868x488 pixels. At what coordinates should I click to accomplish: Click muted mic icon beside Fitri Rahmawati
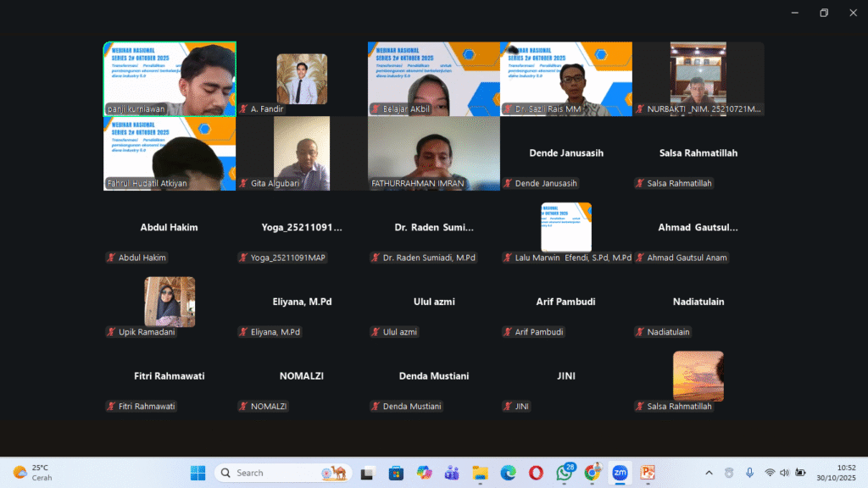[111, 407]
